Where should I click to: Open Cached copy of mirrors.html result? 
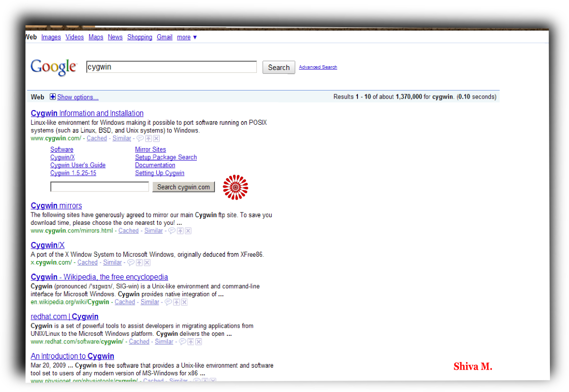(129, 231)
